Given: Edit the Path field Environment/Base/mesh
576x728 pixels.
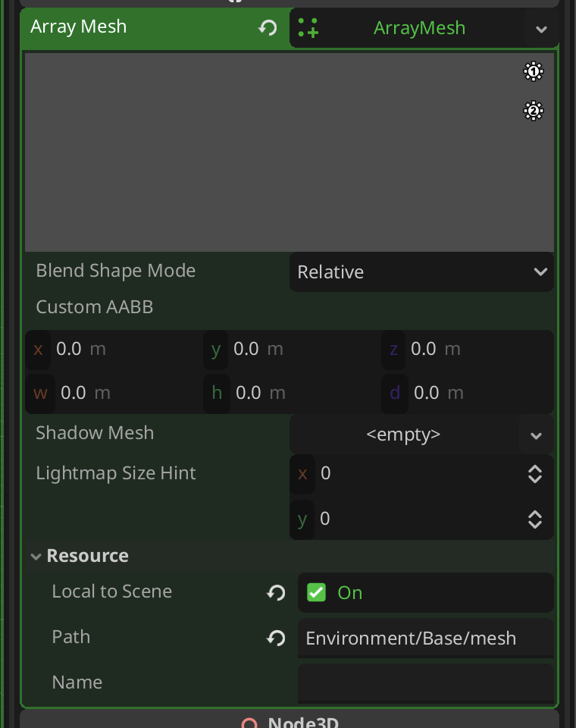Looking at the screenshot, I should [426, 639].
